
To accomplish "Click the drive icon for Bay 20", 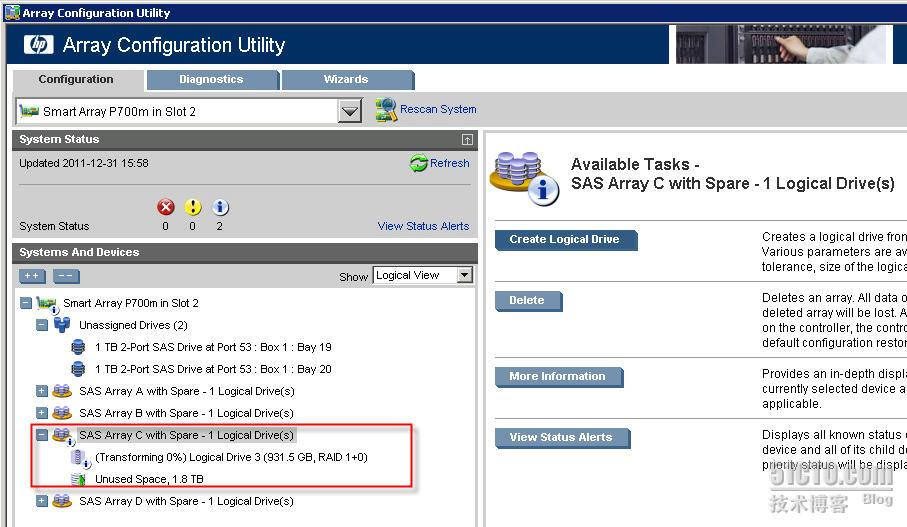I will pyautogui.click(x=78, y=369).
